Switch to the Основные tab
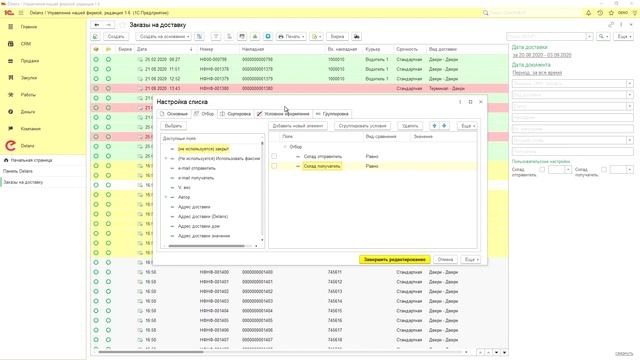The image size is (640, 360). coord(174,114)
